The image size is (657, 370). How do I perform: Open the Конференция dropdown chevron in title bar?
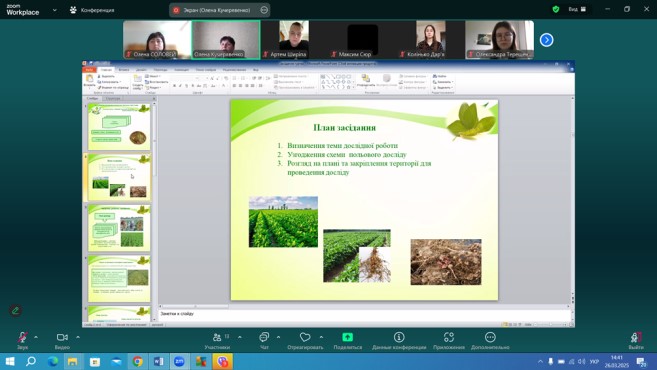tap(54, 10)
